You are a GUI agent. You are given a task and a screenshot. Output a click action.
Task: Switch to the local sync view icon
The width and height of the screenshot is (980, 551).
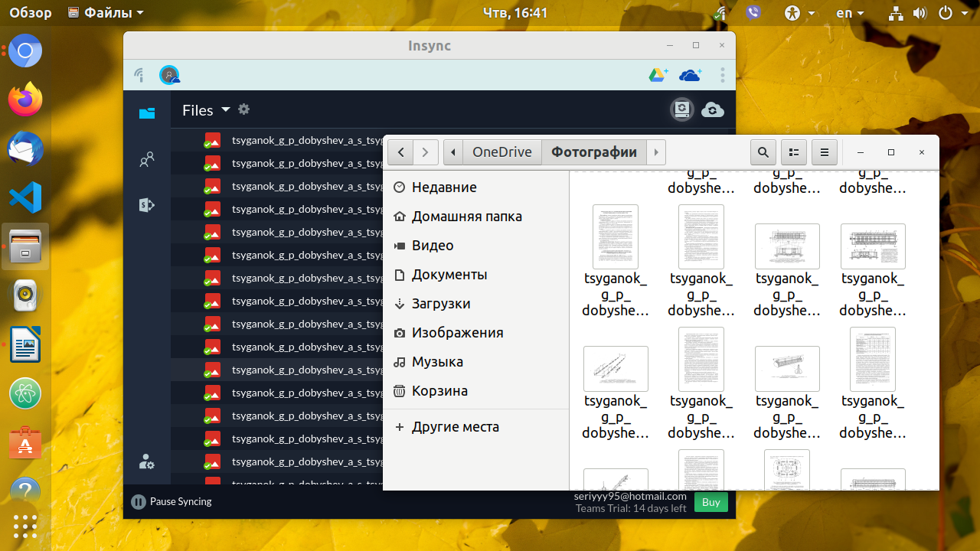(x=681, y=110)
